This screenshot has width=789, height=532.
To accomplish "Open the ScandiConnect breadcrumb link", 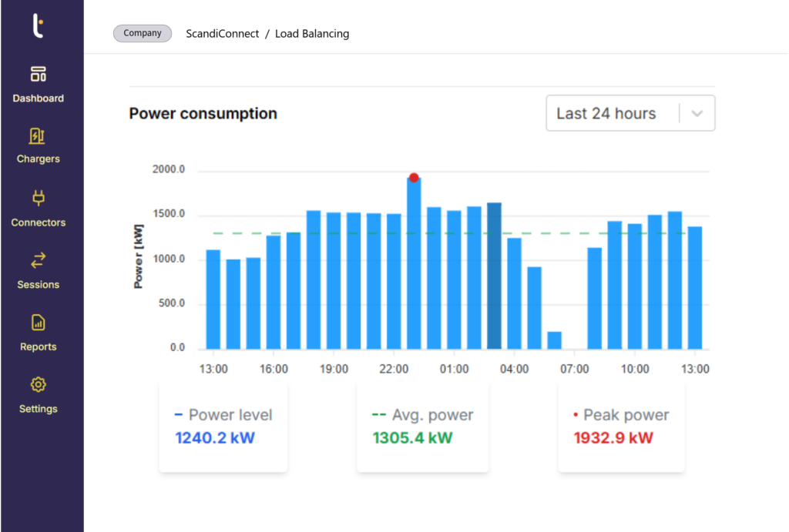I will [222, 33].
